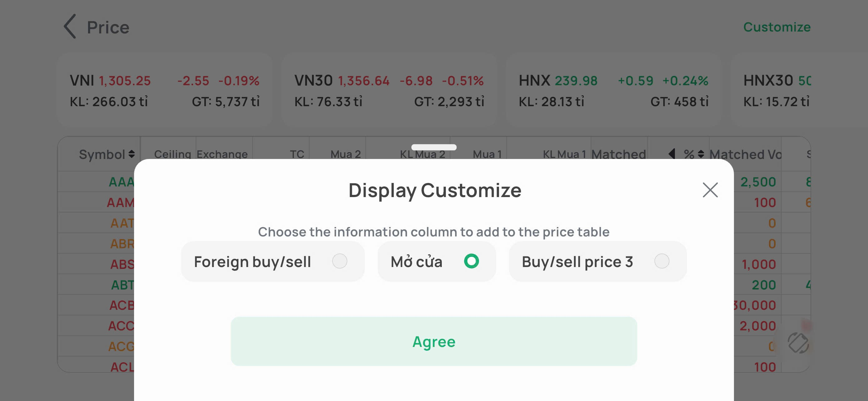Image resolution: width=868 pixels, height=401 pixels.
Task: Select the AAA stock symbol row
Action: pyautogui.click(x=121, y=182)
